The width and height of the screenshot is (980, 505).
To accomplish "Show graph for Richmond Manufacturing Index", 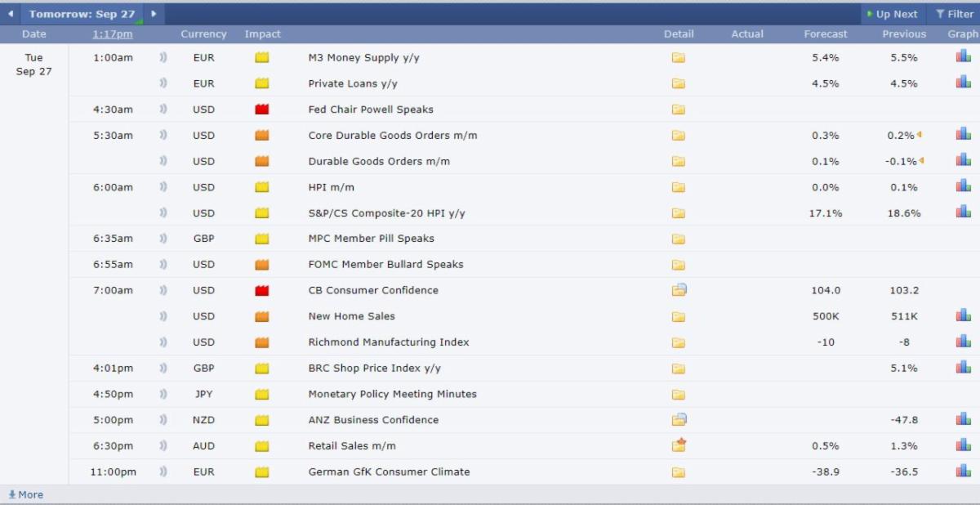I will point(964,342).
